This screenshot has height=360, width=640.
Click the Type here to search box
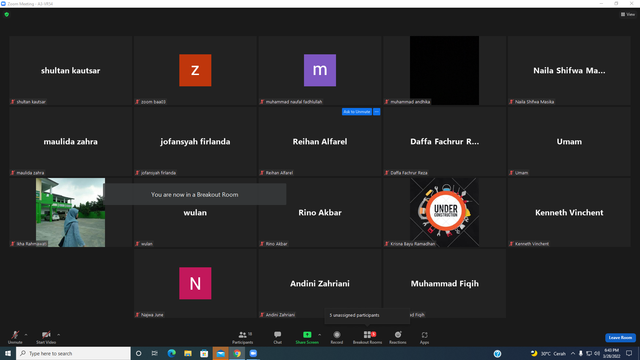point(73,353)
